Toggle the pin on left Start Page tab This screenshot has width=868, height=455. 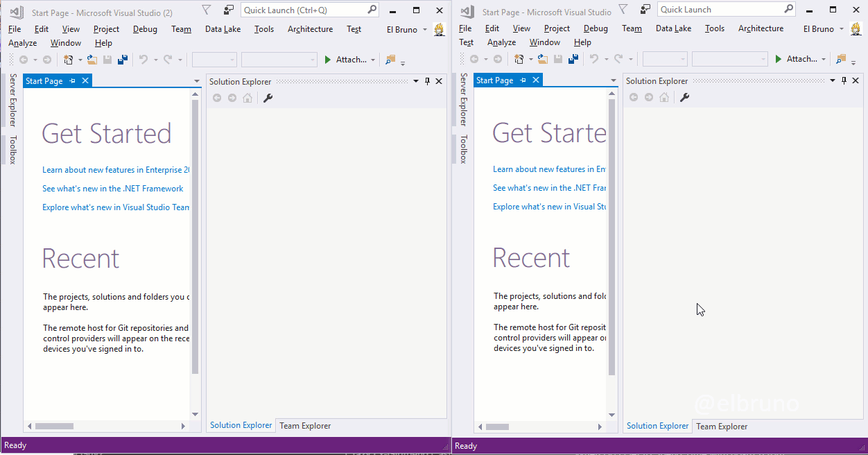73,81
